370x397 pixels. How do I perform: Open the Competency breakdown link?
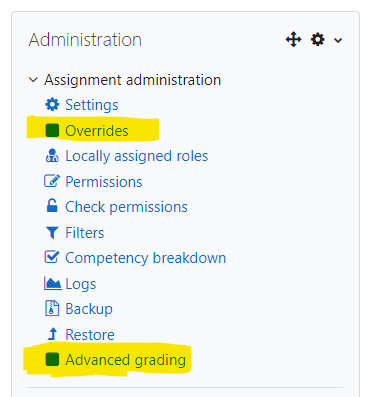click(146, 258)
